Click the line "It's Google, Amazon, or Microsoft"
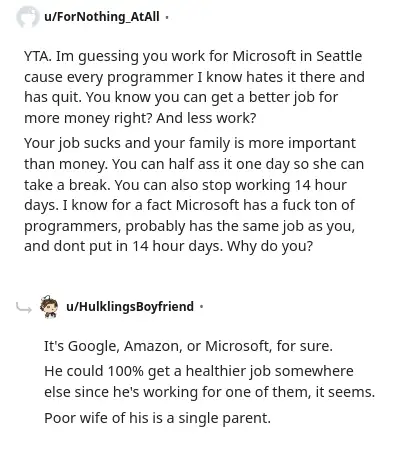This screenshot has height=453, width=400. pos(188,346)
